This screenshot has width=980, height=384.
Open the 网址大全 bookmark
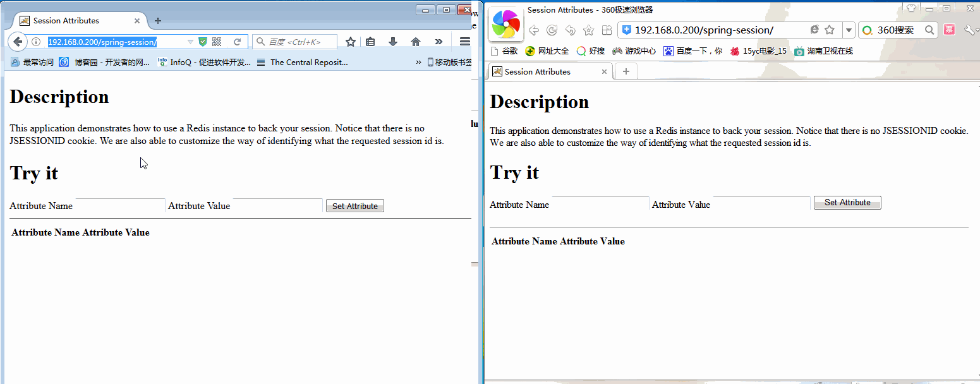(x=547, y=51)
